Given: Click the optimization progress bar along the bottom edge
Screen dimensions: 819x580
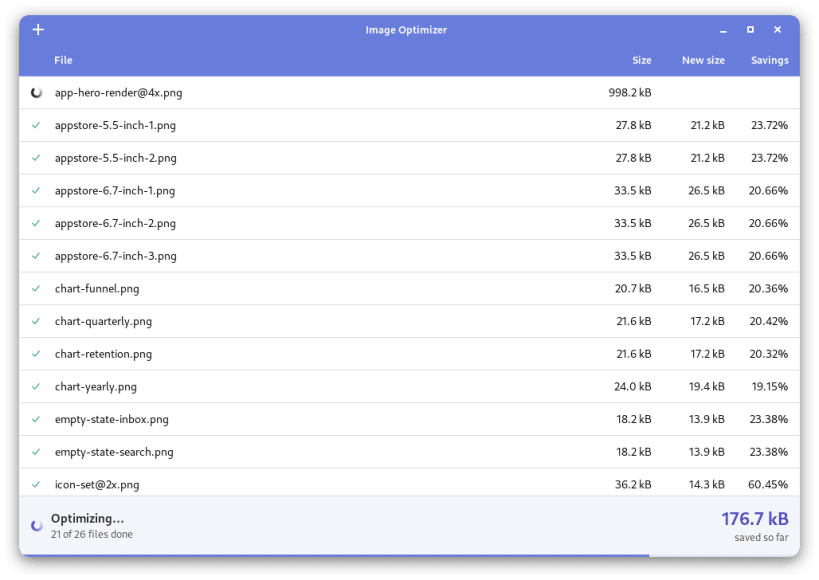Looking at the screenshot, I should [410, 555].
